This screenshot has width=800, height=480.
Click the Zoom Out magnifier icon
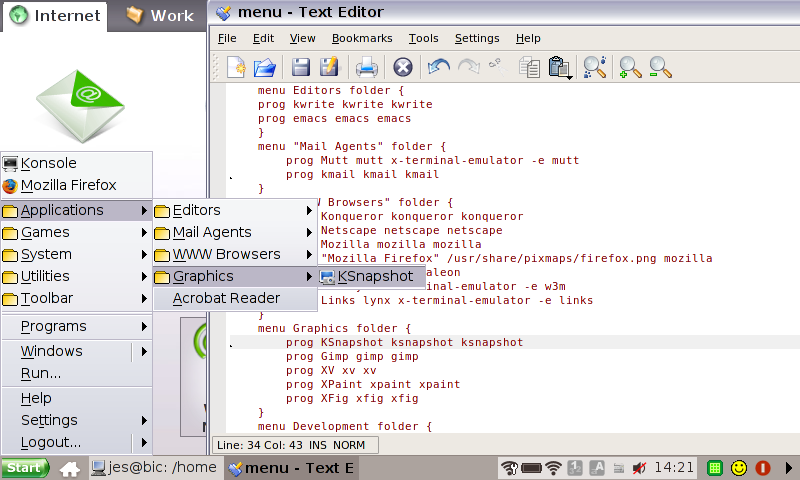[660, 67]
